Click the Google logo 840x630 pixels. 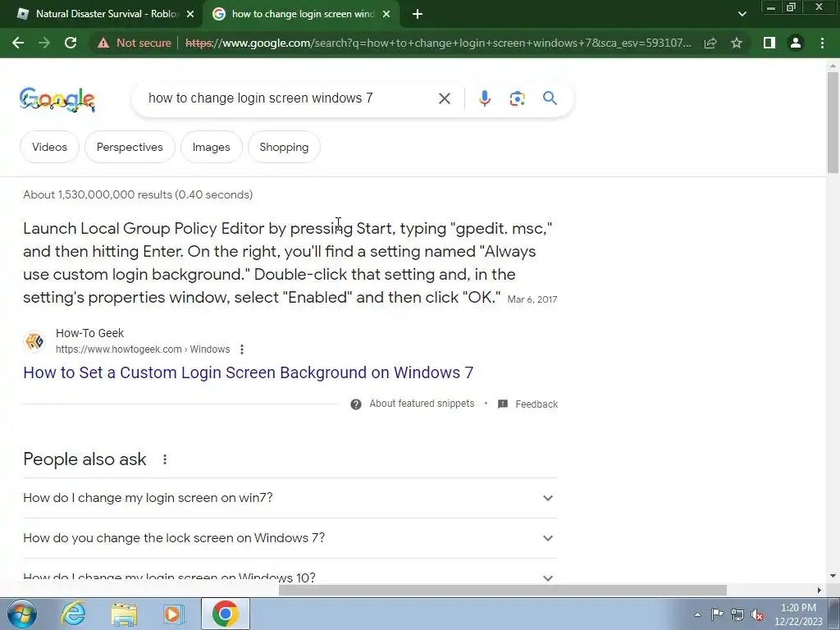(57, 99)
